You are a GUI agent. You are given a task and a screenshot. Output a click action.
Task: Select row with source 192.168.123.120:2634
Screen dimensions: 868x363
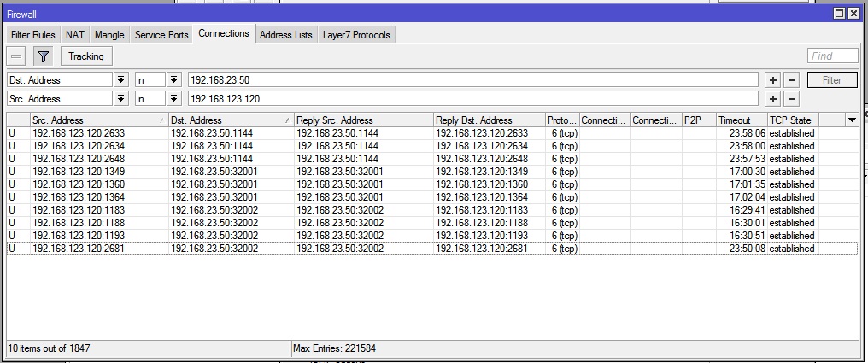pos(432,146)
